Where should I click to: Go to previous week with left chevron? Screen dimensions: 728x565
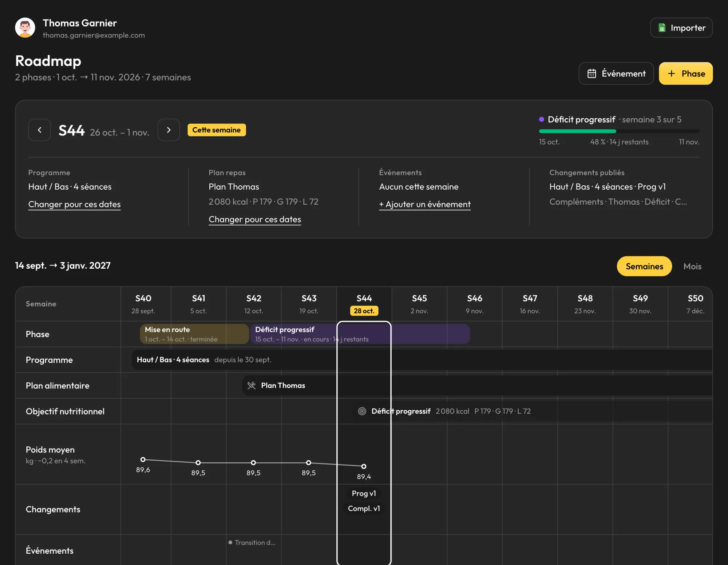(x=40, y=130)
